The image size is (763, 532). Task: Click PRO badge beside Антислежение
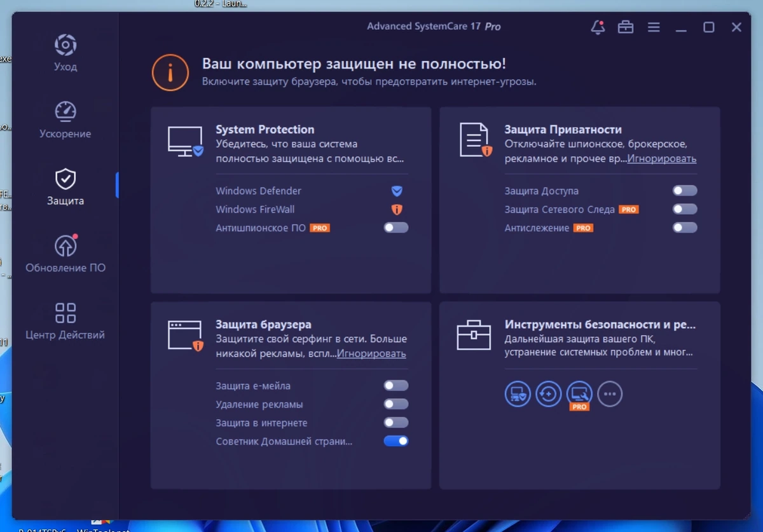point(583,228)
